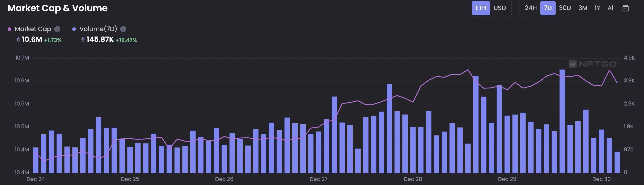Screen dimensions: 644x185
Task: Click the blue Volume legend dot
Action: 74,29
